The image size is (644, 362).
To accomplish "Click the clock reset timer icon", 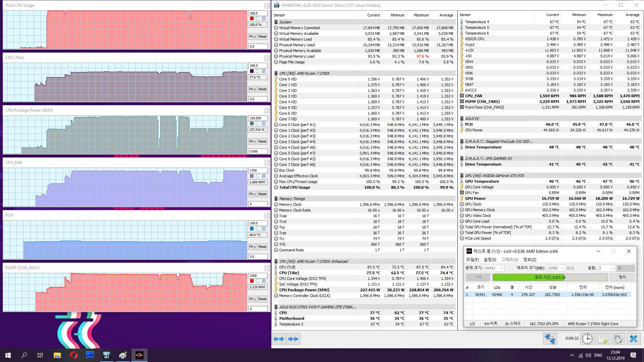I will 587,339.
